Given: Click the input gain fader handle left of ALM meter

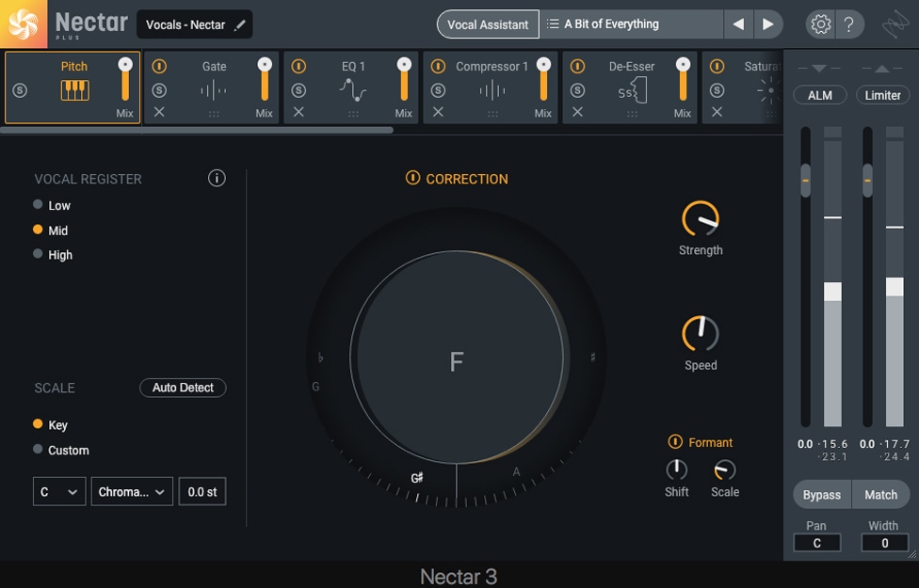Looking at the screenshot, I should click(806, 181).
